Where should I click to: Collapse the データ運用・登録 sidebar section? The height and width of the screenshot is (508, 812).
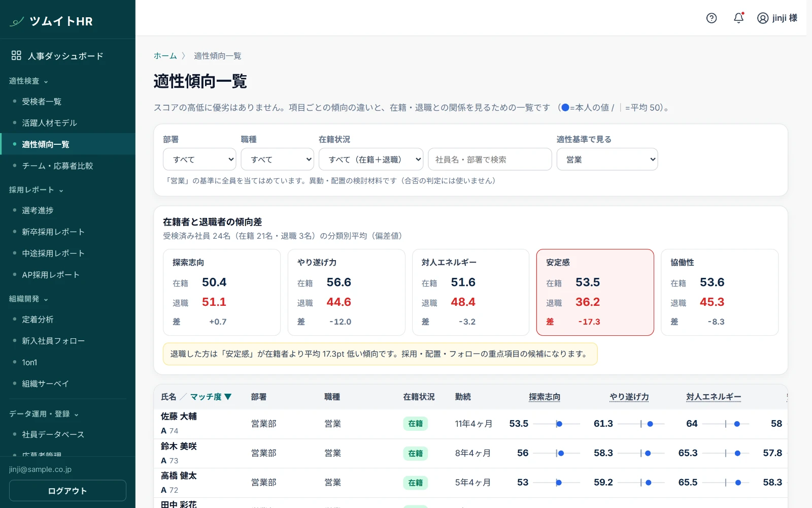coord(44,414)
